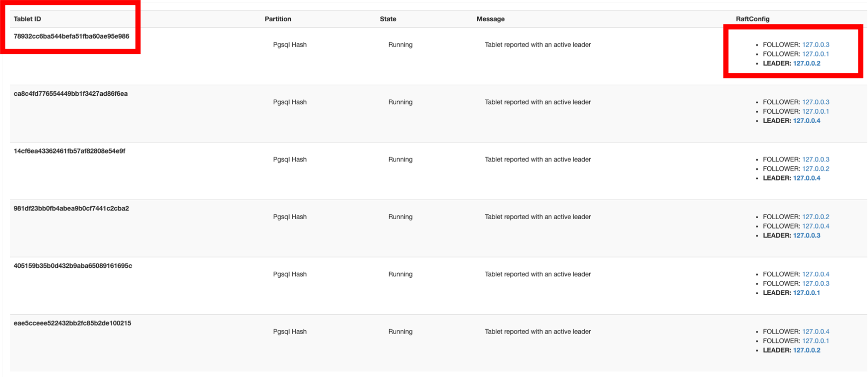Click FOLLOWER 127.0.0.1 for tablet 78932cc6

pyautogui.click(x=815, y=54)
